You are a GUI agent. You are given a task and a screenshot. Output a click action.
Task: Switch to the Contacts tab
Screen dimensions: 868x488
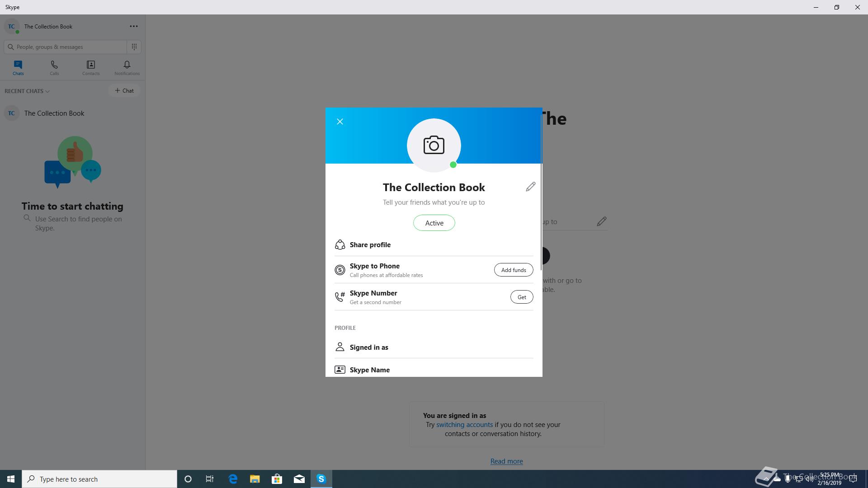91,68
